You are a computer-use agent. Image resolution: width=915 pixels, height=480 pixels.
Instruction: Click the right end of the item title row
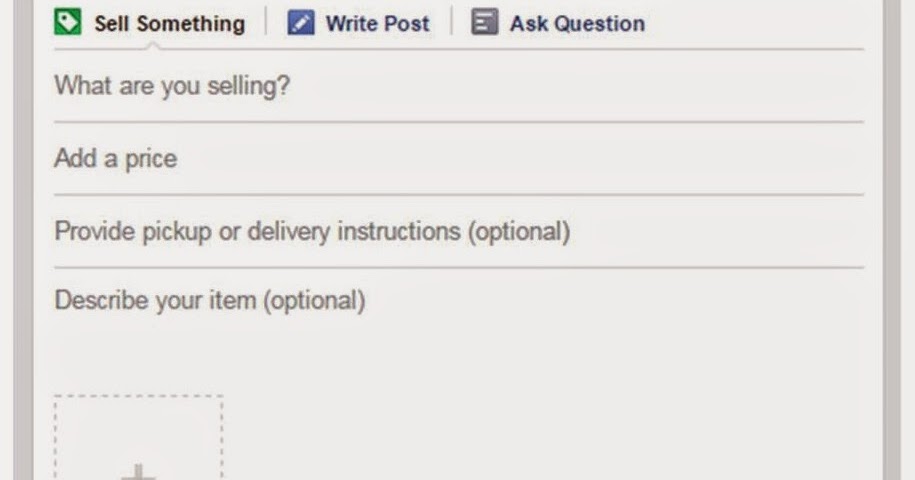(x=817, y=86)
